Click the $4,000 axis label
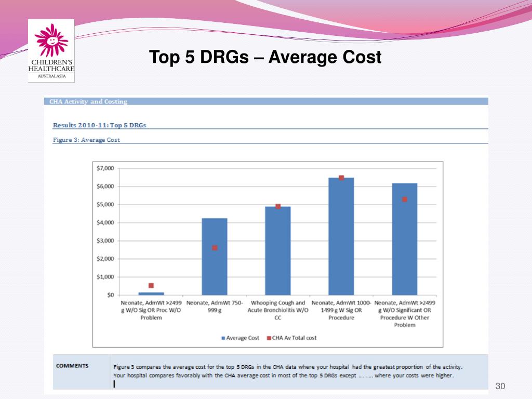This screenshot has width=532, height=399. 105,222
